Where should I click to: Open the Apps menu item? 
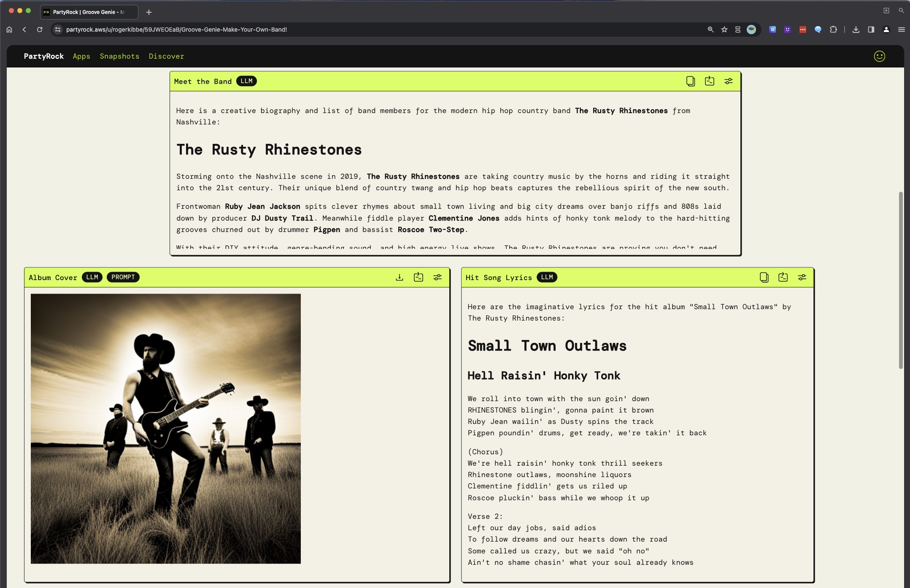pos(81,56)
